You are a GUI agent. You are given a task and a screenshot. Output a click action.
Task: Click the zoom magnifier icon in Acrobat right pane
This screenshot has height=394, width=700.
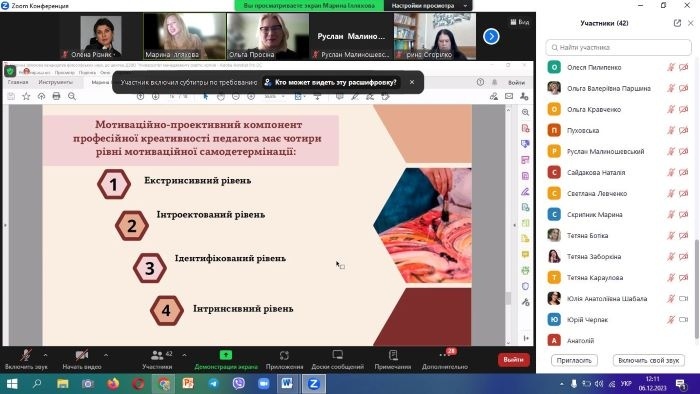pyautogui.click(x=525, y=112)
